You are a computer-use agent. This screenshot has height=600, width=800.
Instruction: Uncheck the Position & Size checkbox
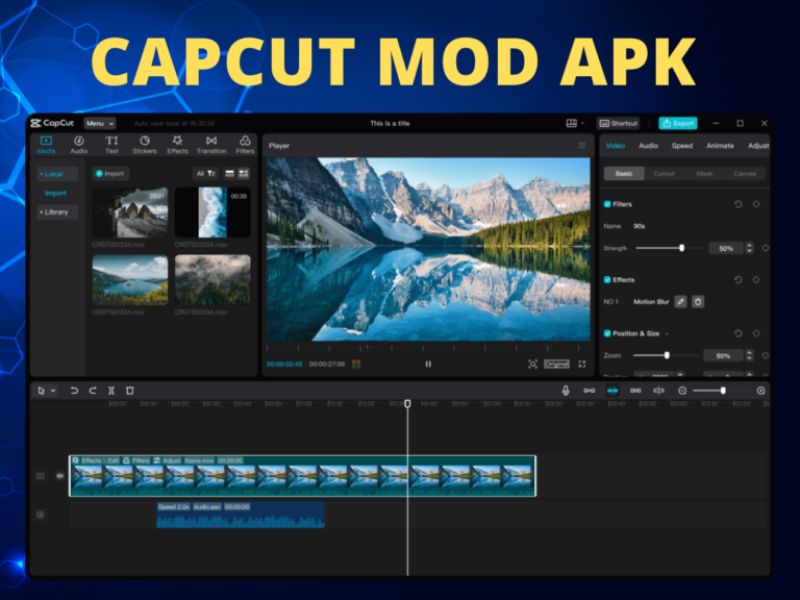coord(607,333)
